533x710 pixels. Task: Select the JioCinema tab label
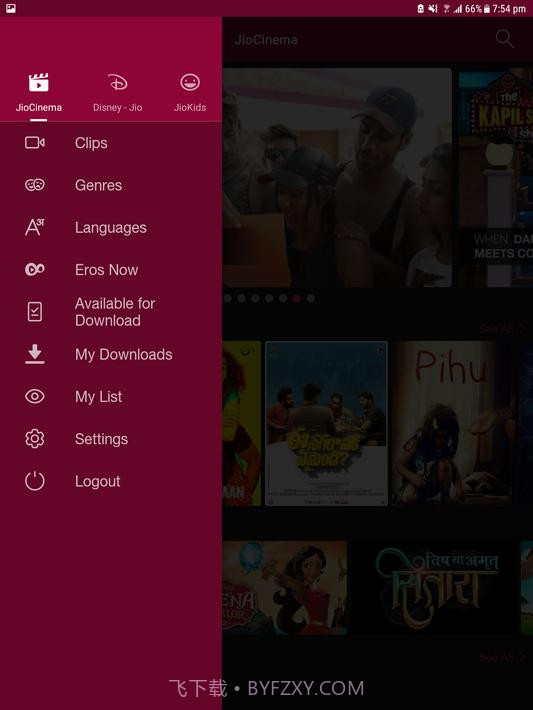click(x=38, y=107)
